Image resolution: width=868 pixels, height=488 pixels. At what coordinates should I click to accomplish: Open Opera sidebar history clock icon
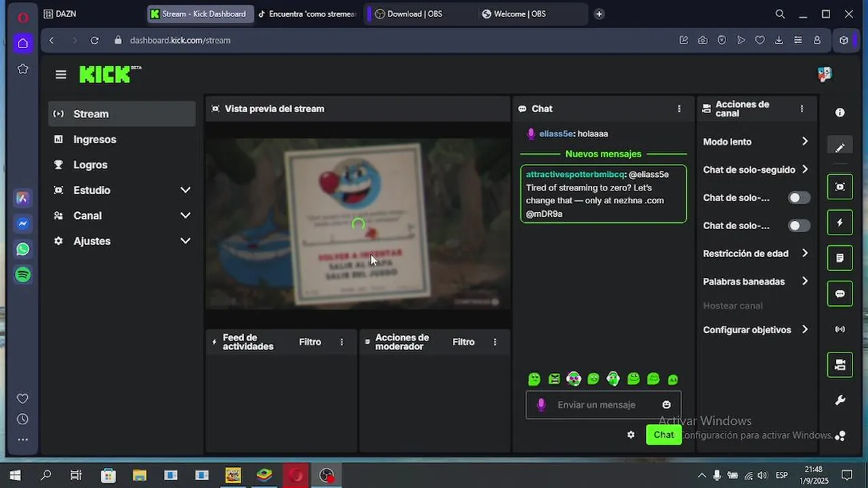(x=22, y=420)
